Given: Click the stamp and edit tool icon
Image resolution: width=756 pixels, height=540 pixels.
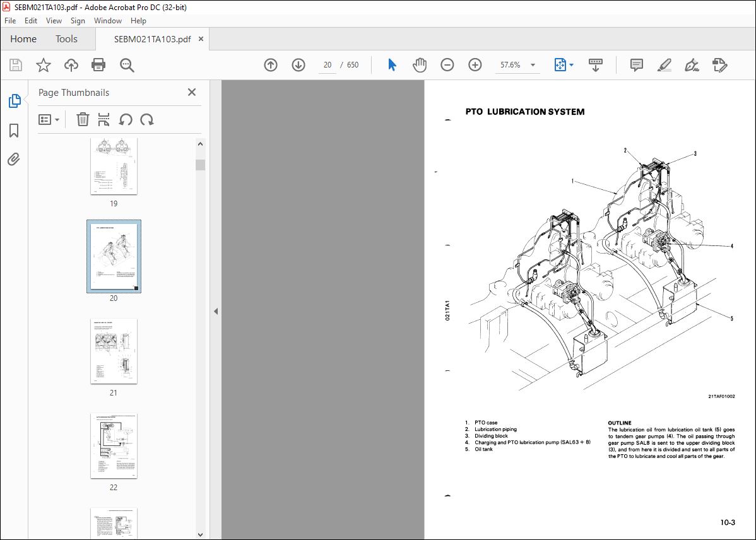Looking at the screenshot, I should coord(720,65).
